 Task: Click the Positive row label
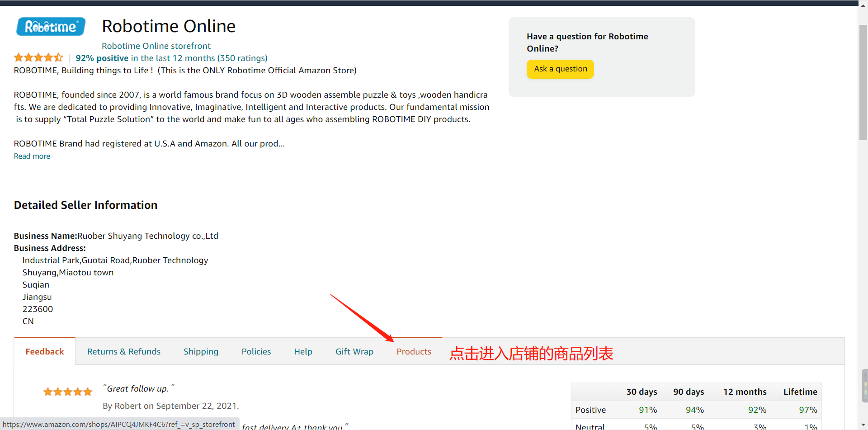point(590,410)
